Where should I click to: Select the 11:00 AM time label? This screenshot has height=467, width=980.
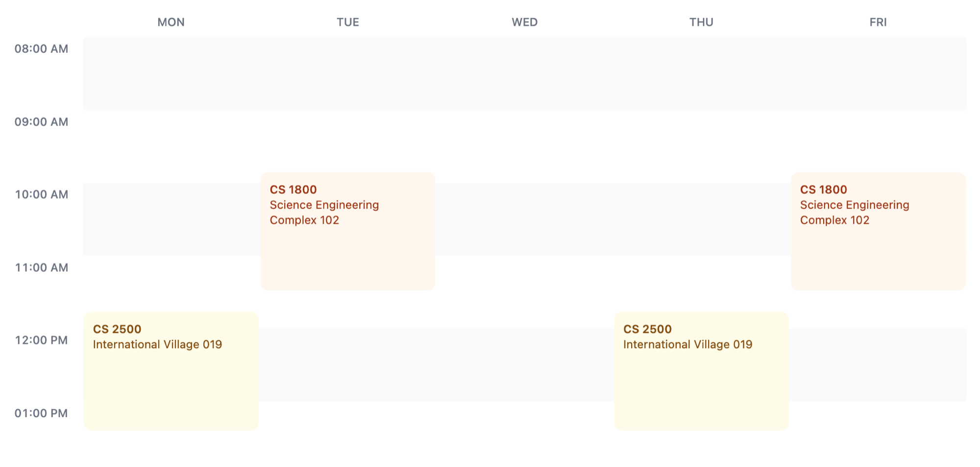coord(41,267)
